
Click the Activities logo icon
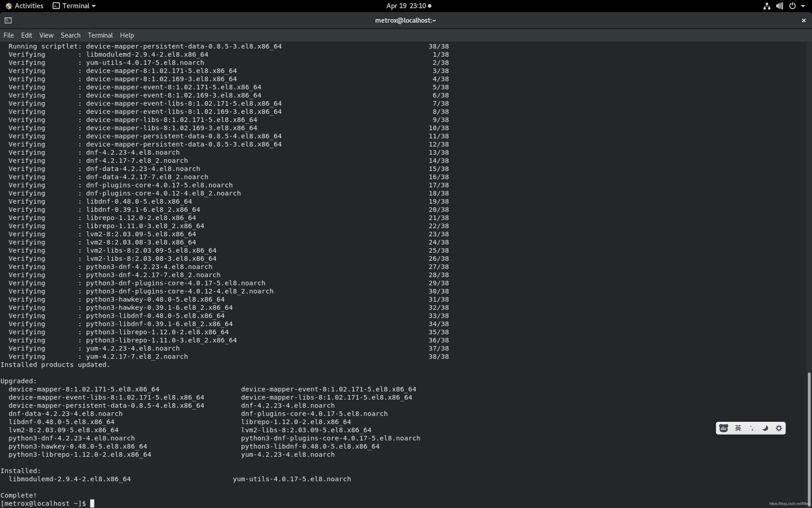point(8,6)
